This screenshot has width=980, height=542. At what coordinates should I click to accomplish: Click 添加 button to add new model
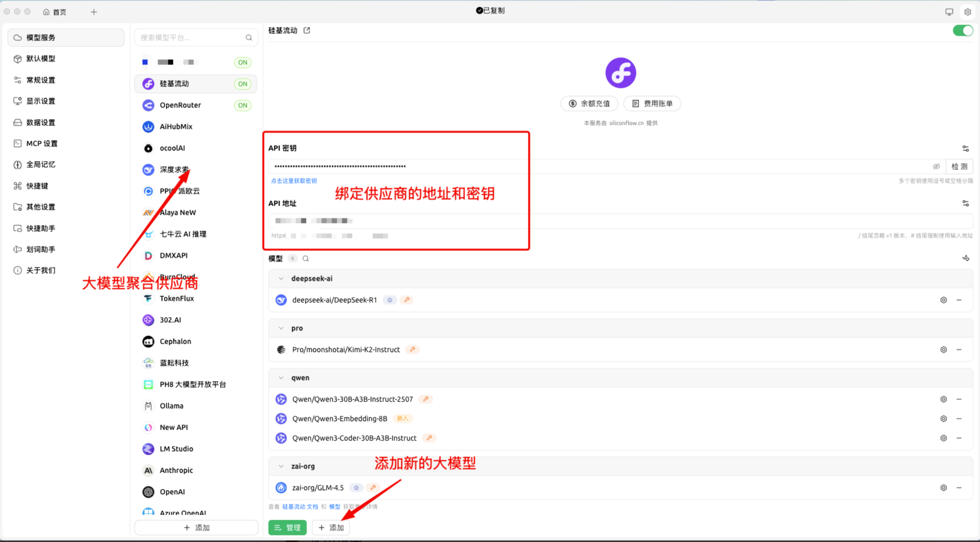click(331, 527)
